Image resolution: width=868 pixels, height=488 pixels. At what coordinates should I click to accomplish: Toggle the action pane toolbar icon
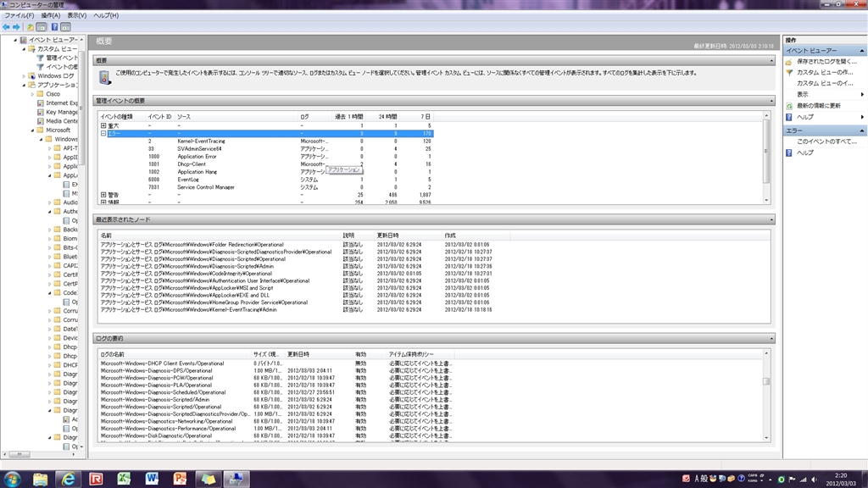pyautogui.click(x=65, y=26)
